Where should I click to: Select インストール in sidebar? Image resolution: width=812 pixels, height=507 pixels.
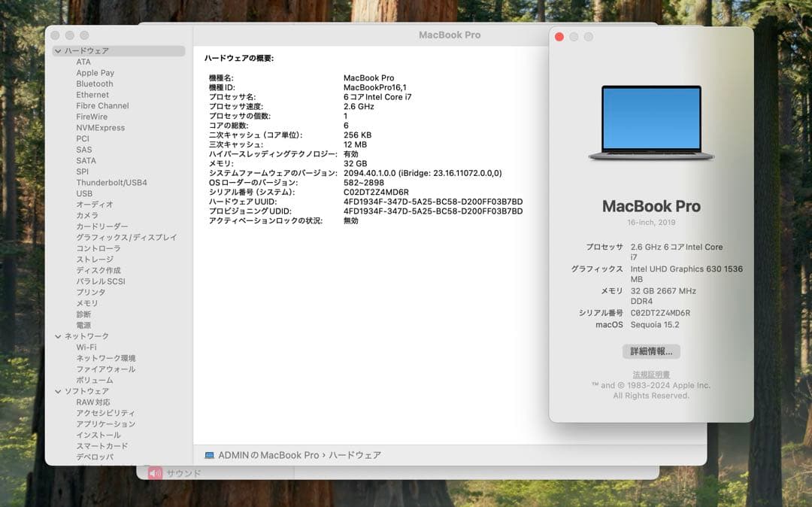click(x=98, y=435)
